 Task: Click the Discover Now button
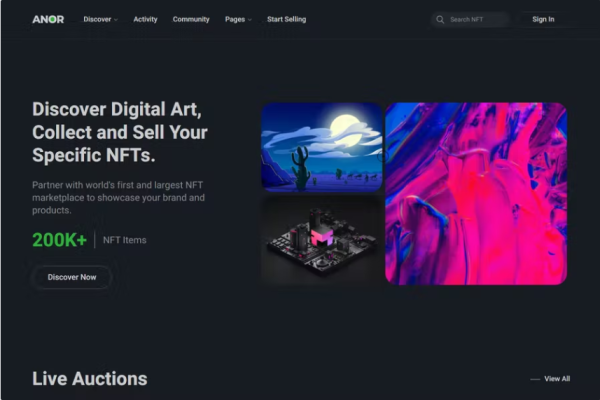(x=72, y=277)
